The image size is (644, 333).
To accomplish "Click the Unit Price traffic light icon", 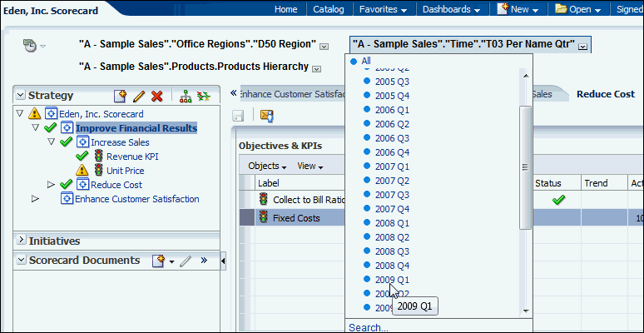I will (98, 170).
